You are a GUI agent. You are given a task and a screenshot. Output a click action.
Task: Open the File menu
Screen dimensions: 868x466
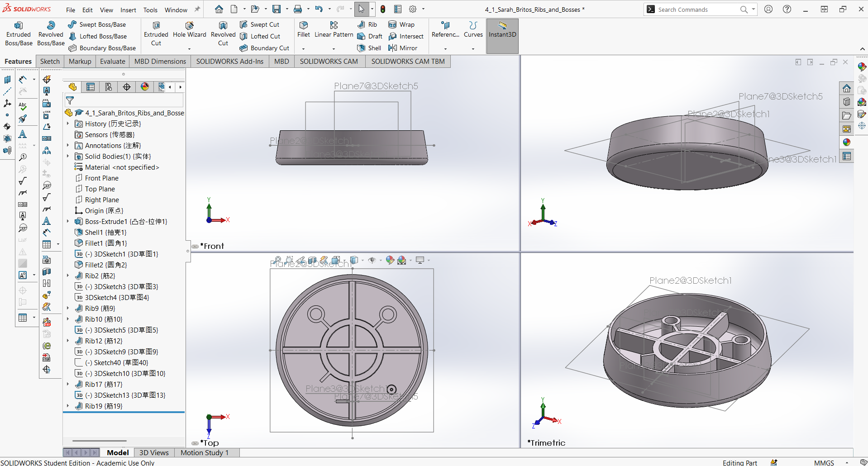click(71, 10)
